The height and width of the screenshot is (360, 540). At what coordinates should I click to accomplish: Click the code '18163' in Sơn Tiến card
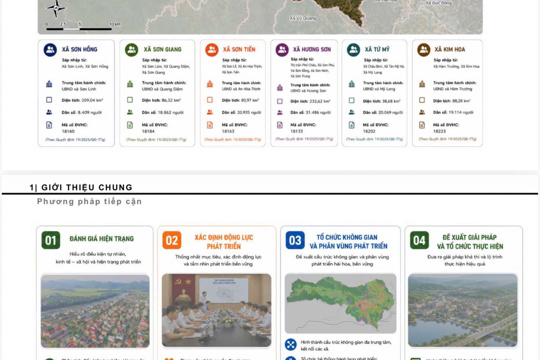pyautogui.click(x=228, y=131)
